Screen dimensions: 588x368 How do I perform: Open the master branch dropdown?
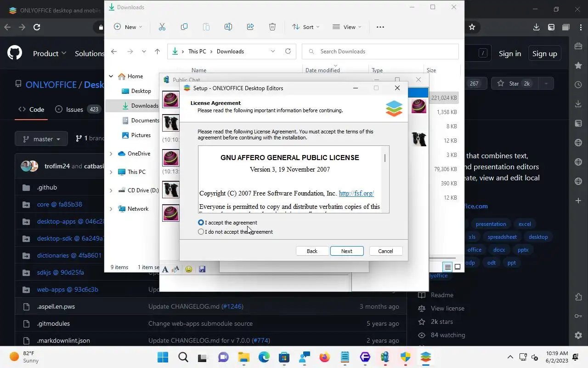point(41,139)
